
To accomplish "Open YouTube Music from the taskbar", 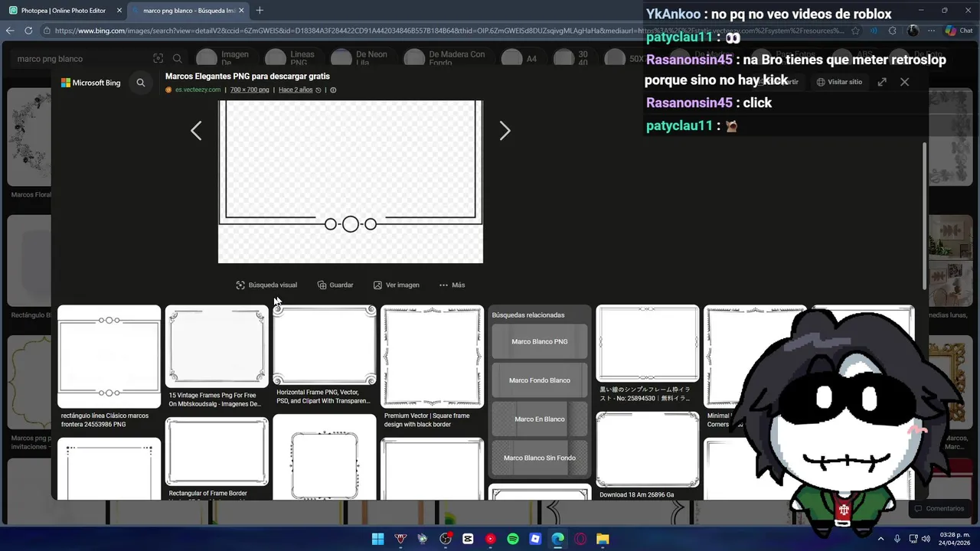I will pos(491,539).
